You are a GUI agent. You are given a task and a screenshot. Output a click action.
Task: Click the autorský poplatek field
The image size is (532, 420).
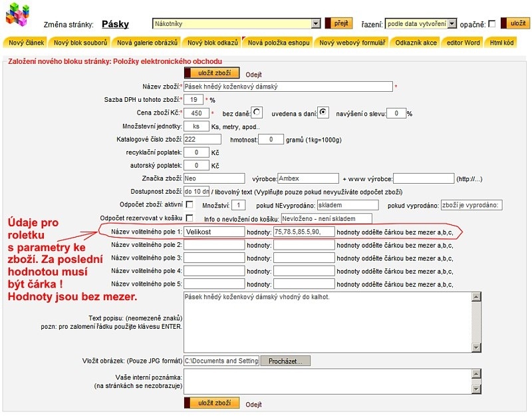pos(196,165)
